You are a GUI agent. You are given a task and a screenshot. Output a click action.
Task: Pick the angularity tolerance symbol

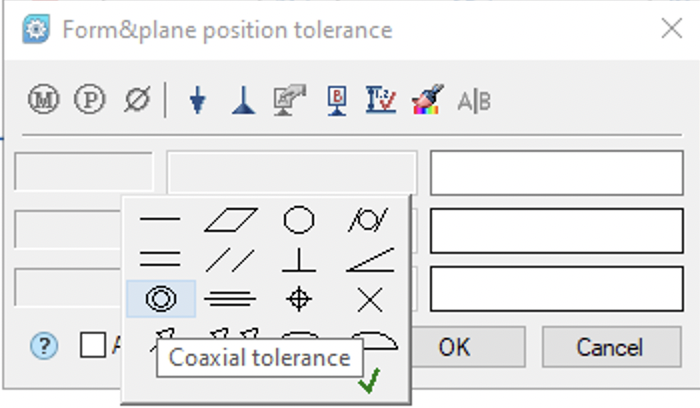pos(369,259)
